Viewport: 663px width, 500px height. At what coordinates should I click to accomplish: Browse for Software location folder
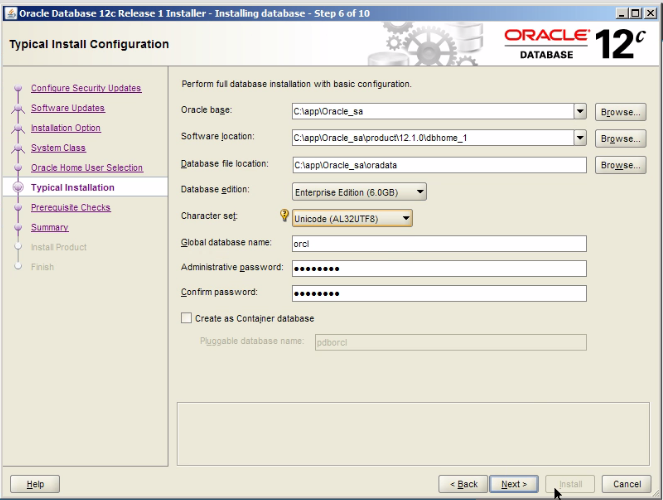coord(620,139)
